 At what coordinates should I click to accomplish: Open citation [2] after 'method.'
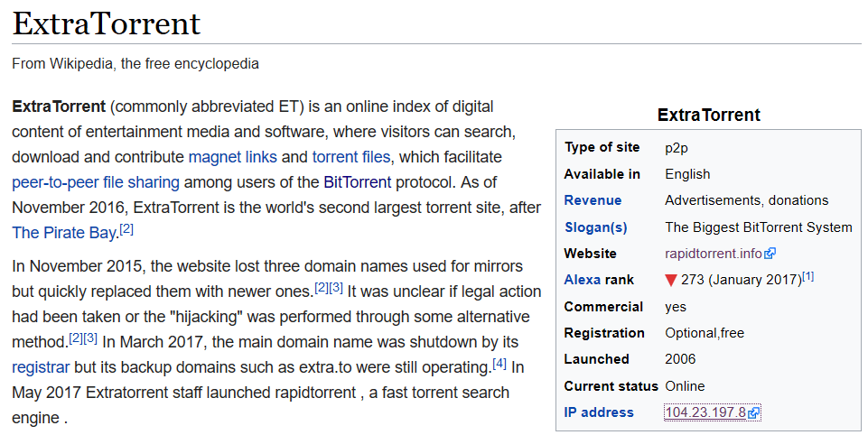(x=76, y=338)
